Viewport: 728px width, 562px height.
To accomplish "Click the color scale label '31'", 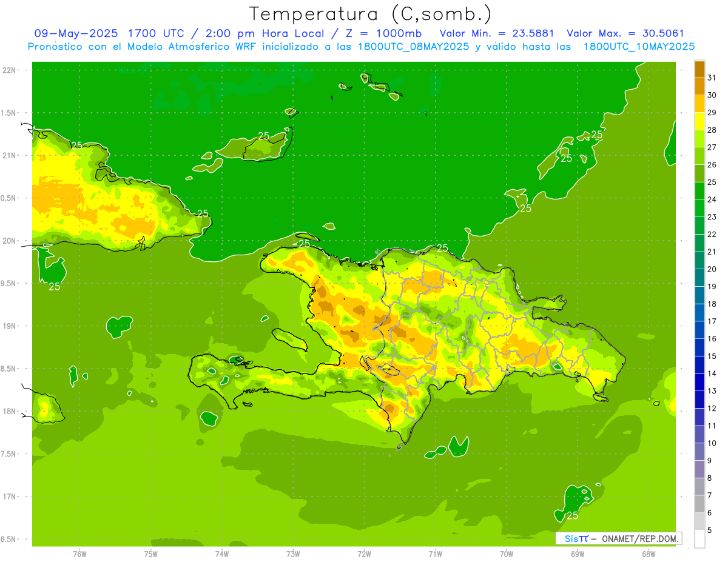I will pos(712,78).
